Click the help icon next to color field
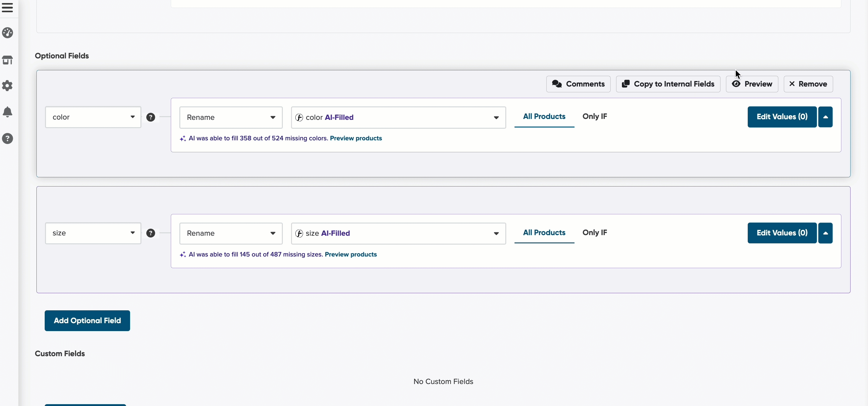Image resolution: width=868 pixels, height=406 pixels. (x=151, y=117)
